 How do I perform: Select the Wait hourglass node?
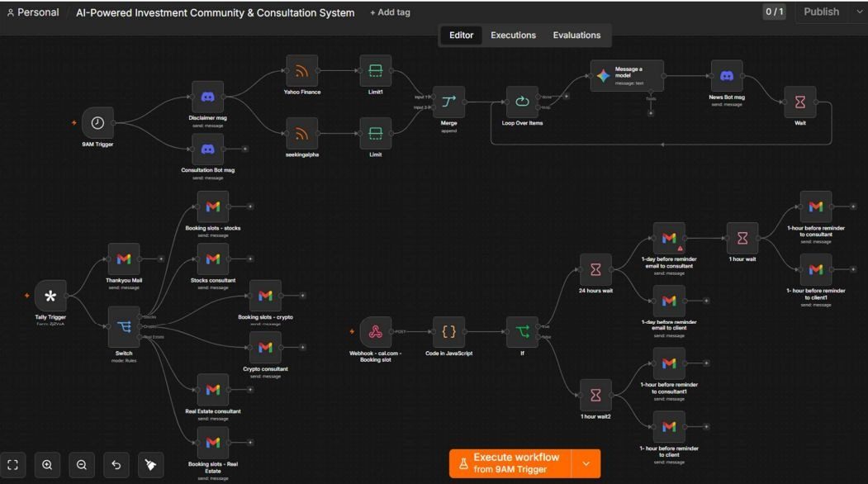800,102
